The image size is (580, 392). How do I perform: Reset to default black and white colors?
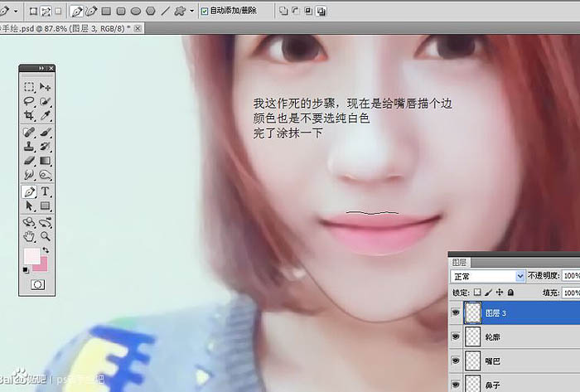point(26,270)
